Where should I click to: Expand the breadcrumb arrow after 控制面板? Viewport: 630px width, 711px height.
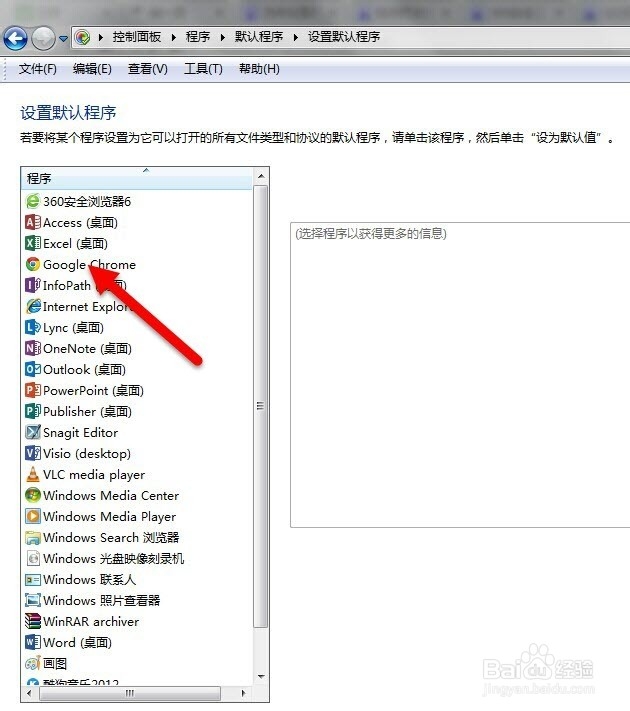174,37
